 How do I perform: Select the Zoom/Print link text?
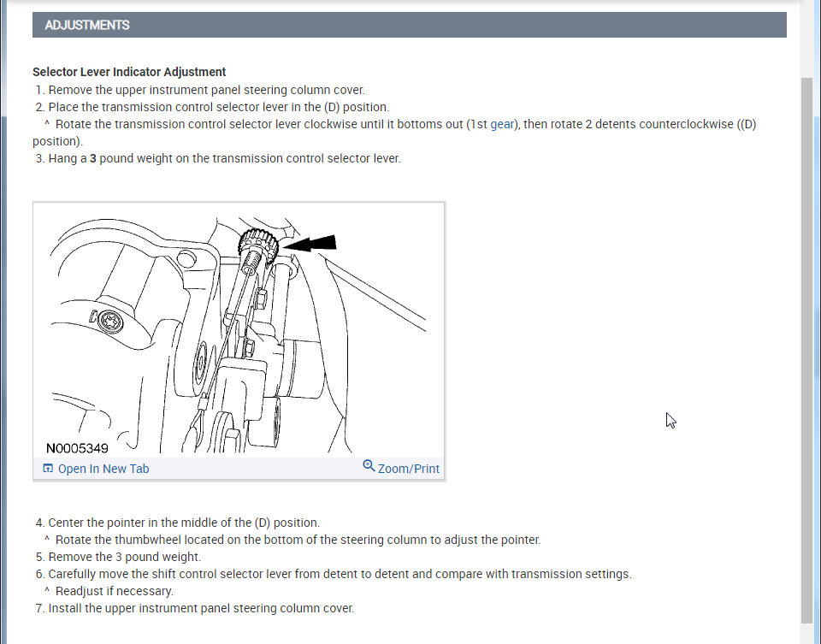[x=409, y=469]
